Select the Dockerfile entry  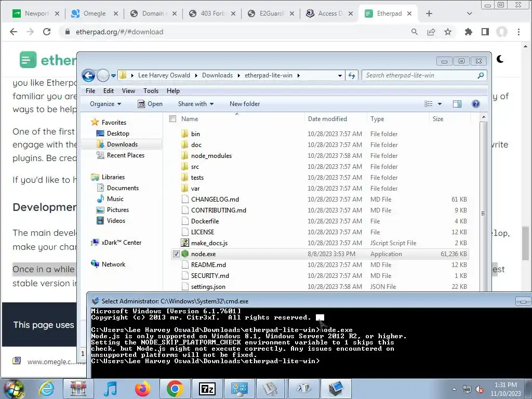(x=205, y=221)
